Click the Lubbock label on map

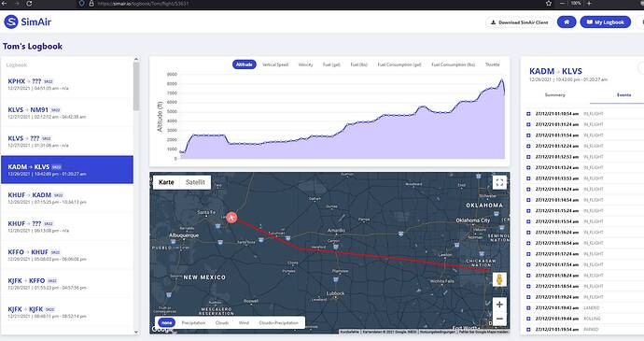(x=336, y=293)
